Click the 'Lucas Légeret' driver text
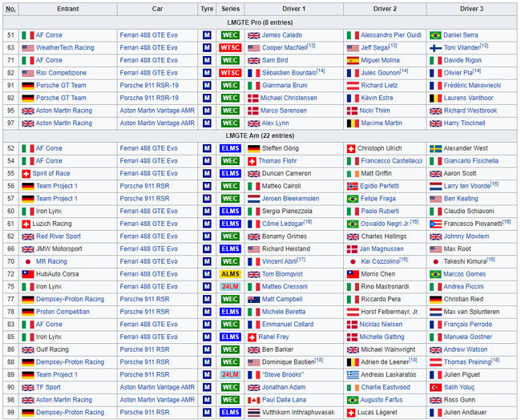 [378, 412]
